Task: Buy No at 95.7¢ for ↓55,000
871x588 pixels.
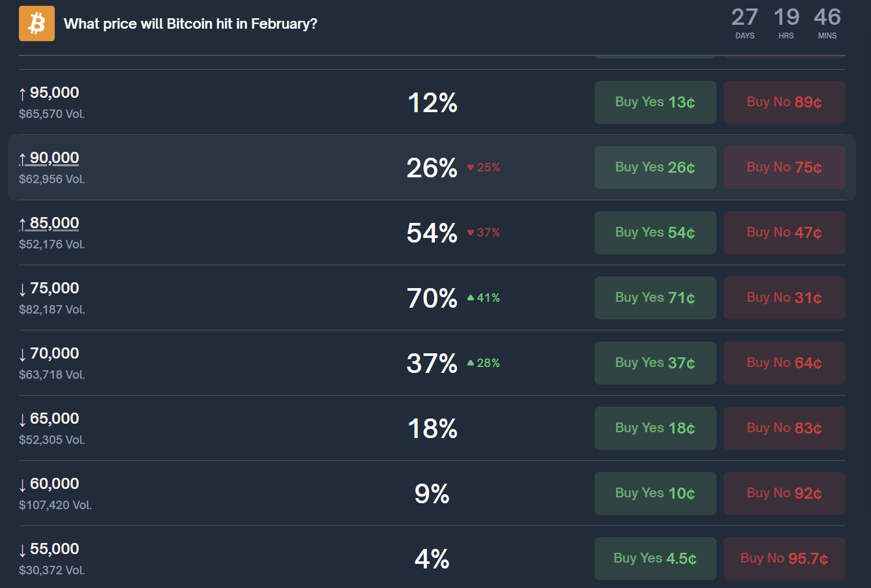Action: click(x=784, y=559)
